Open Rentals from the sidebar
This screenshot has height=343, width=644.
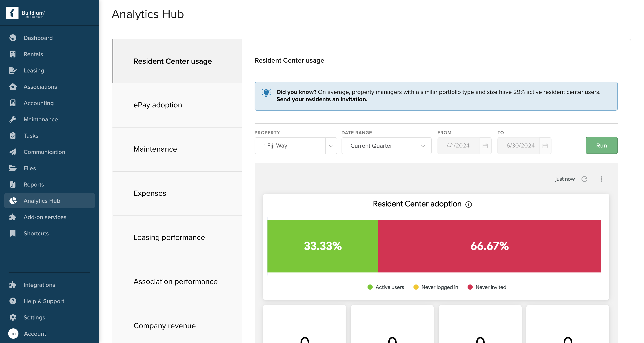pyautogui.click(x=50, y=54)
